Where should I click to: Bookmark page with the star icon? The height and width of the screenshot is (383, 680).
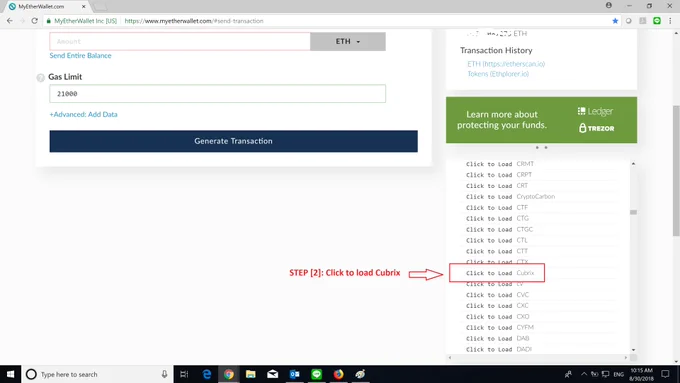(615, 21)
